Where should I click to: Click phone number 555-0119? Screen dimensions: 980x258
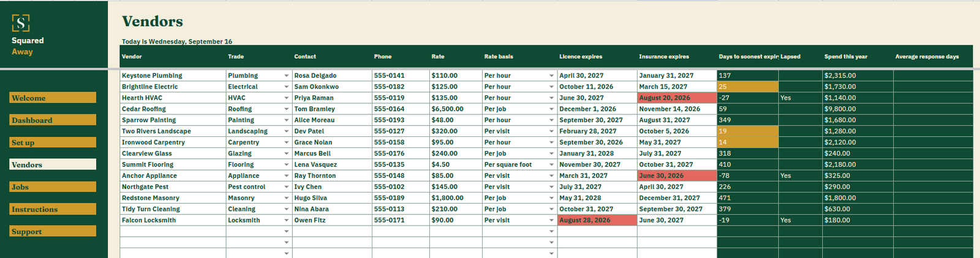pyautogui.click(x=401, y=98)
